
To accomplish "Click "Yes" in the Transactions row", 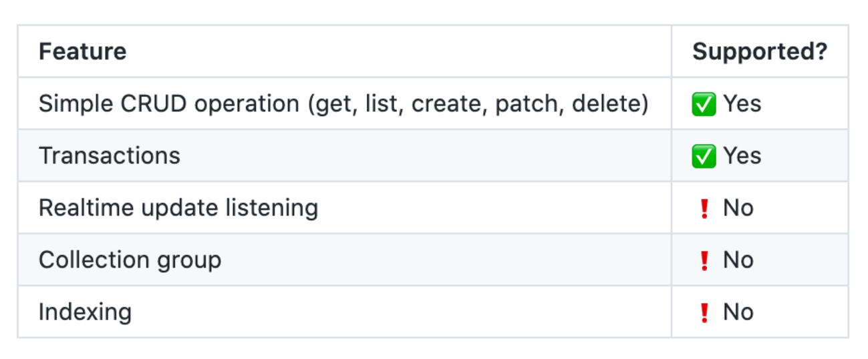I will pyautogui.click(x=742, y=156).
